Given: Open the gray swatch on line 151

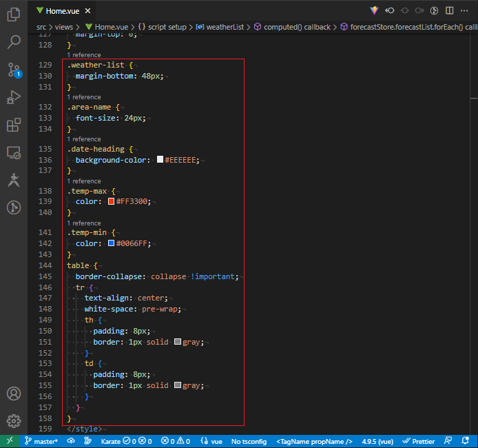Looking at the screenshot, I should tap(178, 342).
